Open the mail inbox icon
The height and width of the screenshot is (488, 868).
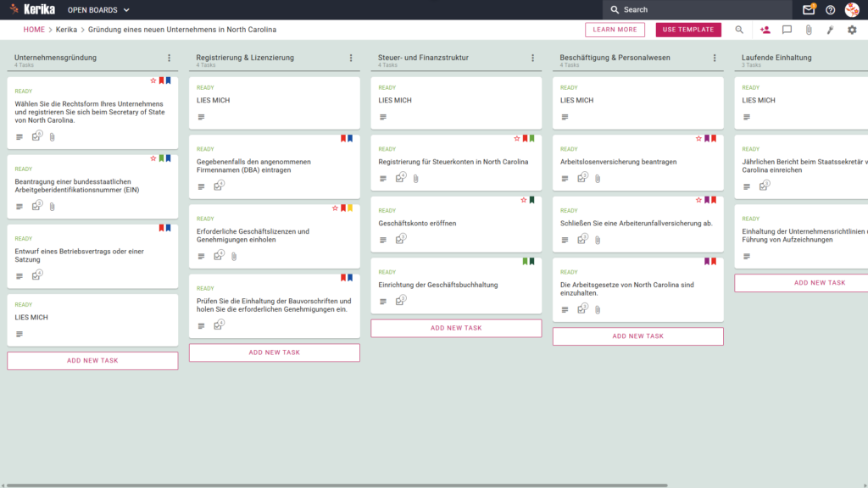(809, 9)
